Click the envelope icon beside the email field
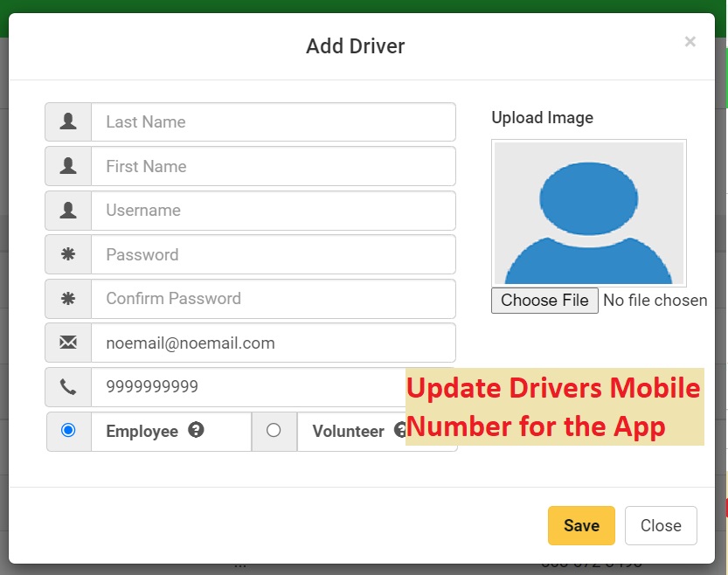This screenshot has width=728, height=575. (x=68, y=343)
